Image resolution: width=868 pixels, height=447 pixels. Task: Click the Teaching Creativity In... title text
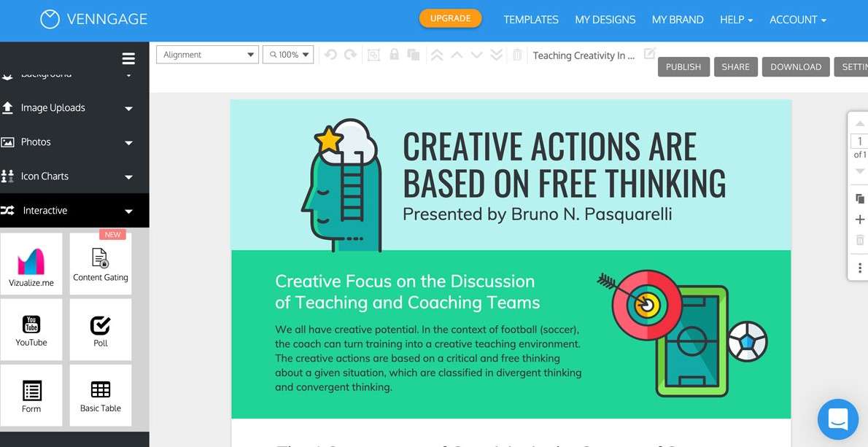point(584,55)
